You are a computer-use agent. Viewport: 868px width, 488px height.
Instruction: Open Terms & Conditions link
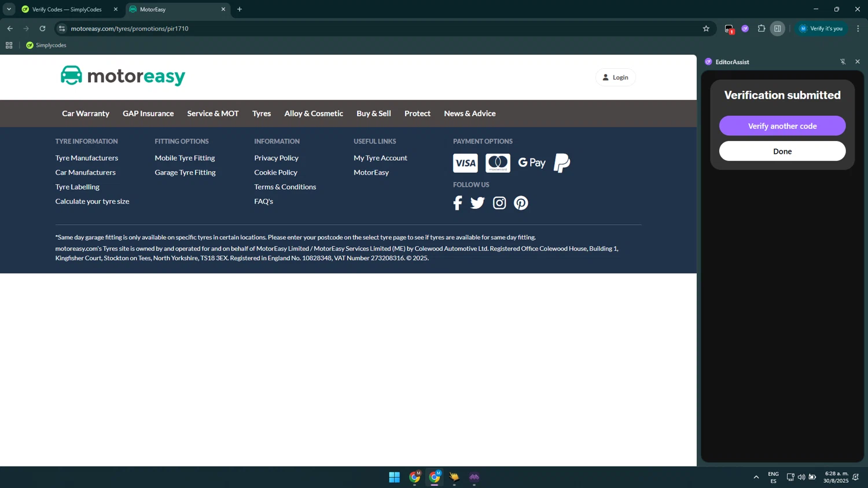coord(285,187)
